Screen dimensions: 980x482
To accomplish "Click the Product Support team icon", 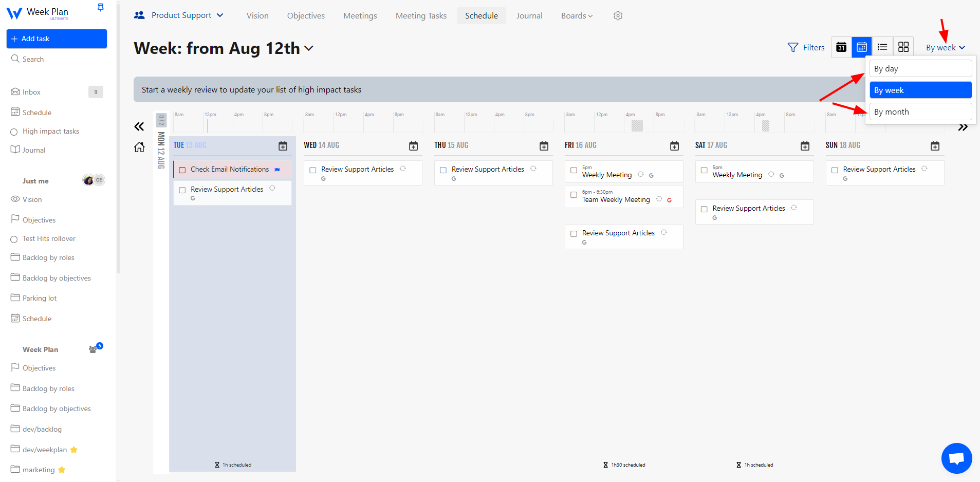I will [x=139, y=15].
